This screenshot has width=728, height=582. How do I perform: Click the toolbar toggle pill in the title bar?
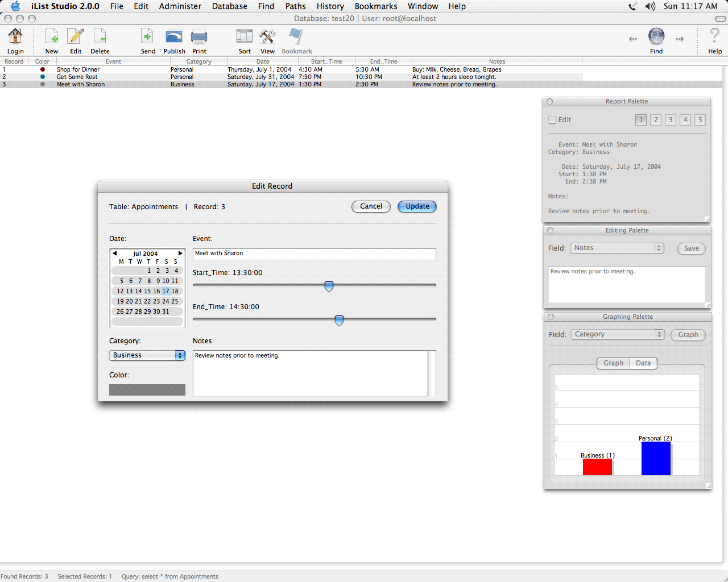[x=720, y=19]
